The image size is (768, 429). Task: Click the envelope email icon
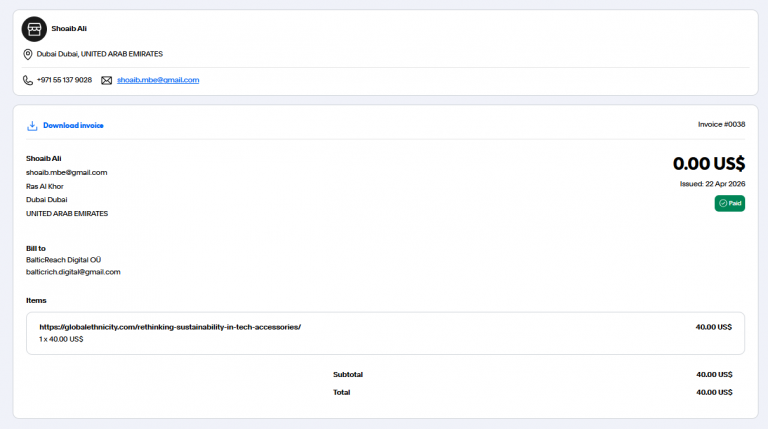pos(106,80)
